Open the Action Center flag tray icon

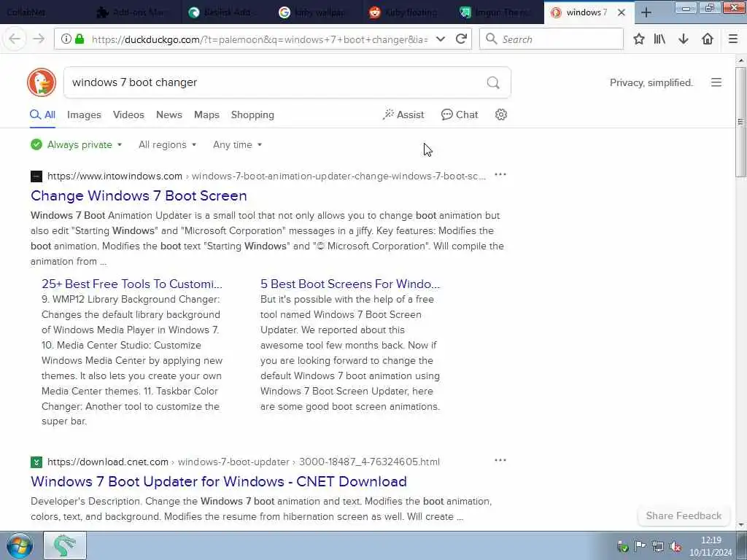(x=640, y=547)
